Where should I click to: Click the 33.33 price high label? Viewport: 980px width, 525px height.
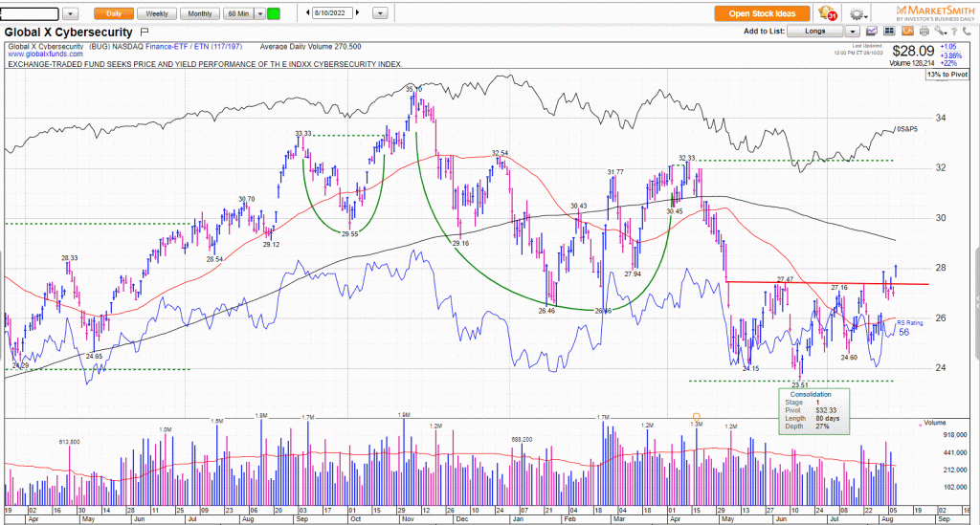303,134
